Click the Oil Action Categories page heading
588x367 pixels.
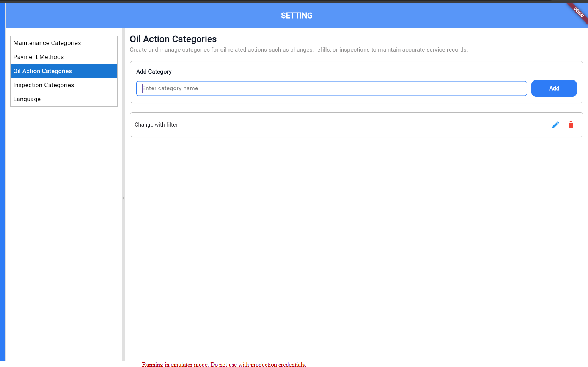pyautogui.click(x=173, y=39)
